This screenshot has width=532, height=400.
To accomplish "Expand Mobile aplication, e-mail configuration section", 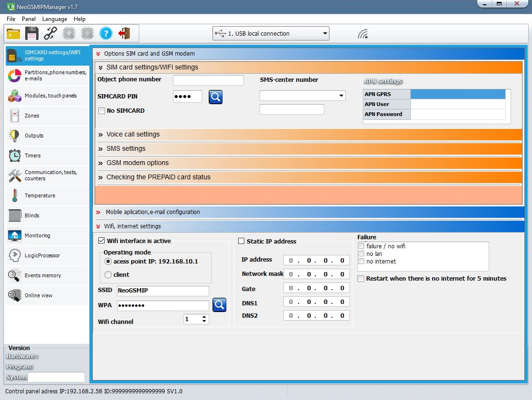I will click(152, 212).
